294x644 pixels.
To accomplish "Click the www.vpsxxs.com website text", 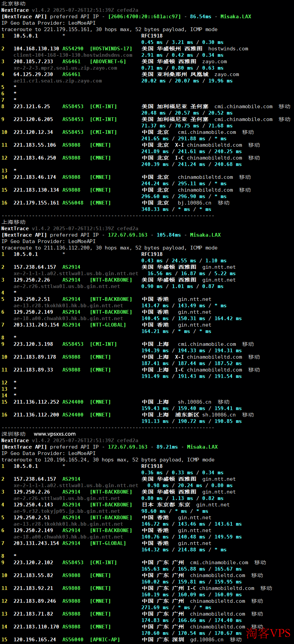I will [x=54, y=434].
